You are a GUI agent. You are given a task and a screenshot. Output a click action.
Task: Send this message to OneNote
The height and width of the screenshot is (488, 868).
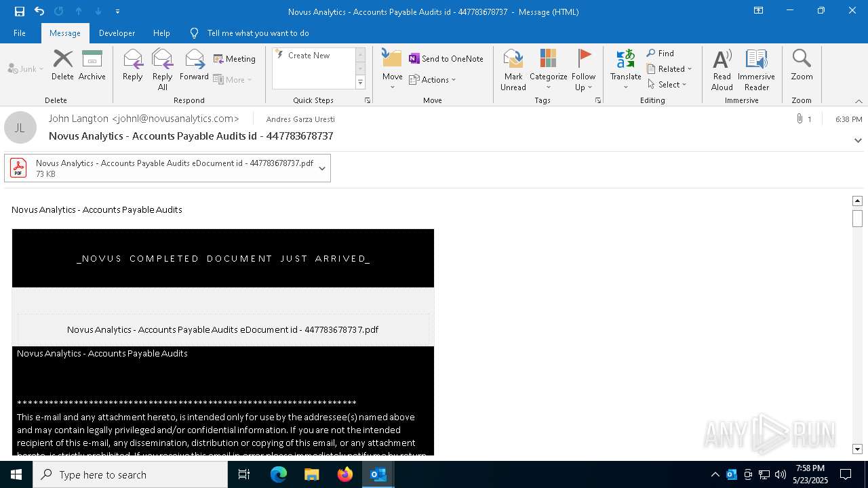coord(446,59)
